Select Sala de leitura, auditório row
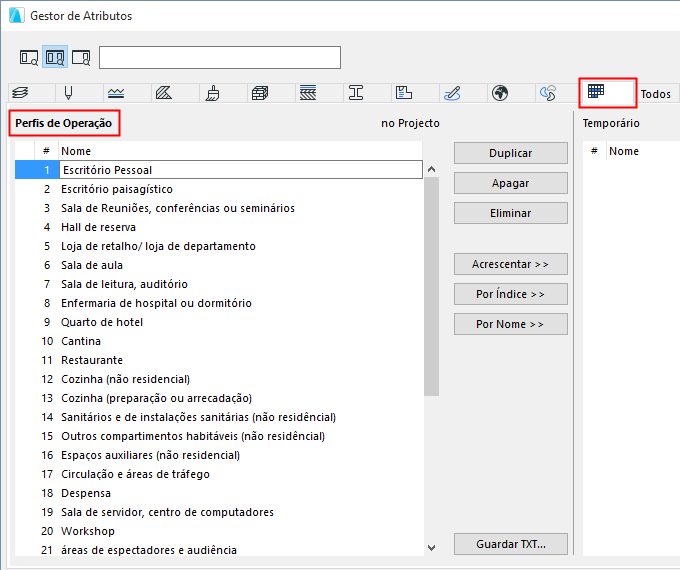Image resolution: width=680 pixels, height=570 pixels. pos(219,284)
